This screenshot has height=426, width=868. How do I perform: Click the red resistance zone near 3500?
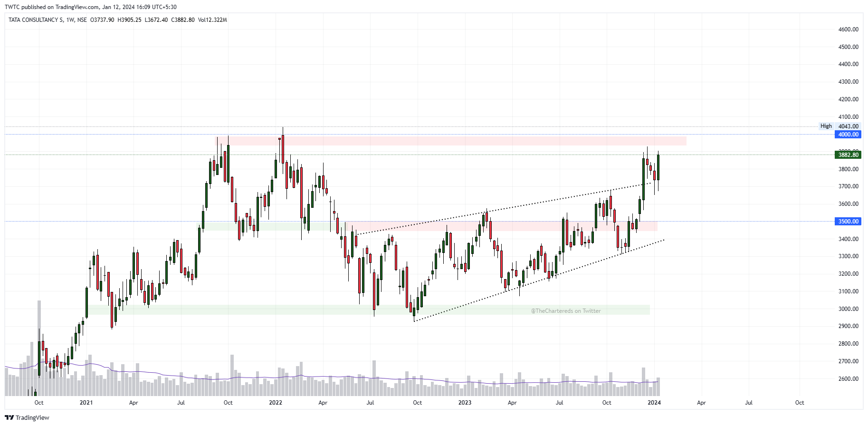[x=501, y=226]
